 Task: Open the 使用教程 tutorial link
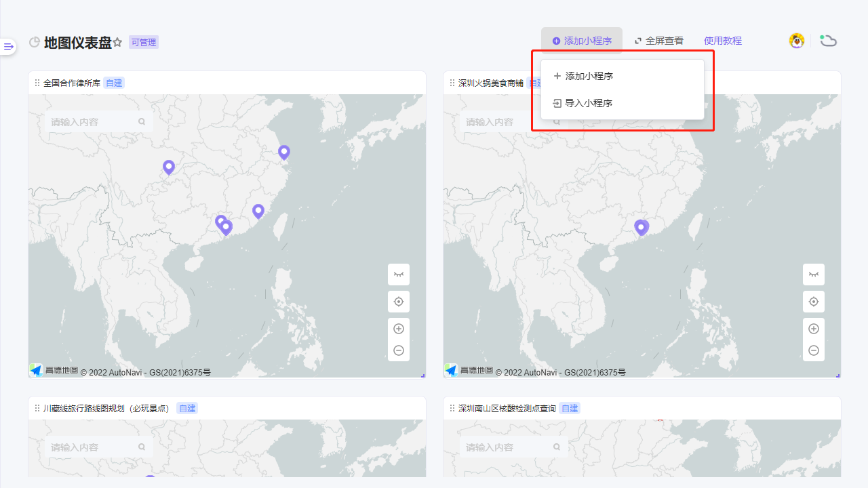723,41
